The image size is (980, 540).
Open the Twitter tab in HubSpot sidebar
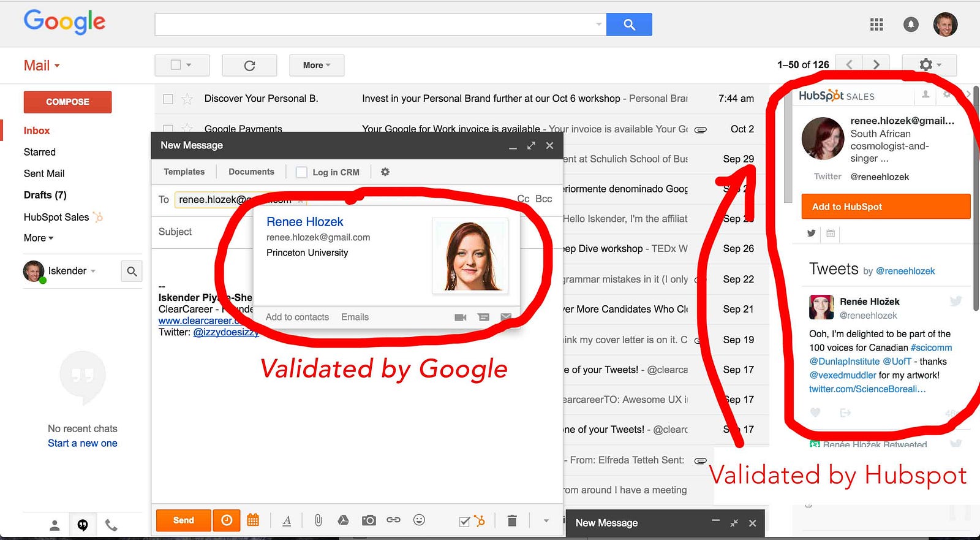[x=812, y=233]
